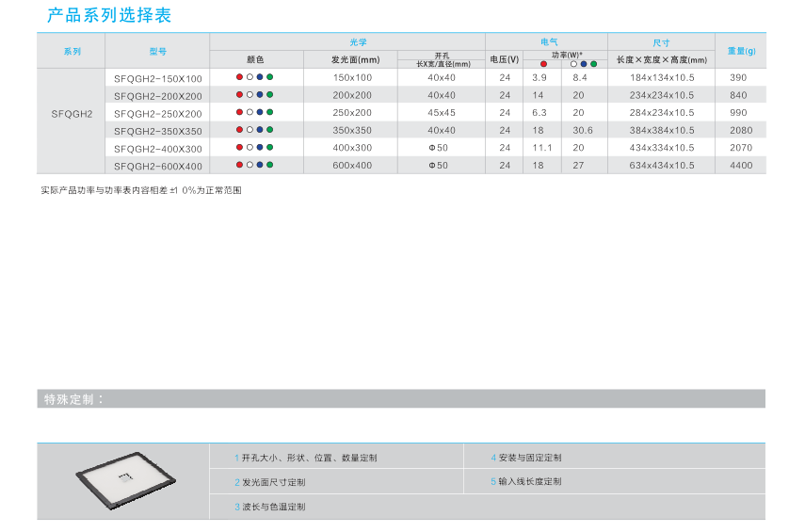This screenshot has width=805, height=532.
Task: Click the 开孔大小、形状、位置、数量定制 item
Action: tap(309, 458)
